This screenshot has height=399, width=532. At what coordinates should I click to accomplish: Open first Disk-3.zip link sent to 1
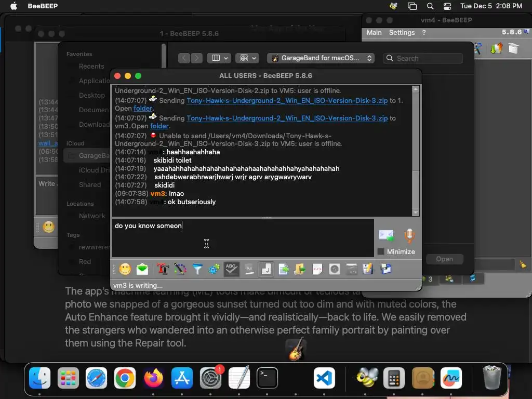click(287, 100)
